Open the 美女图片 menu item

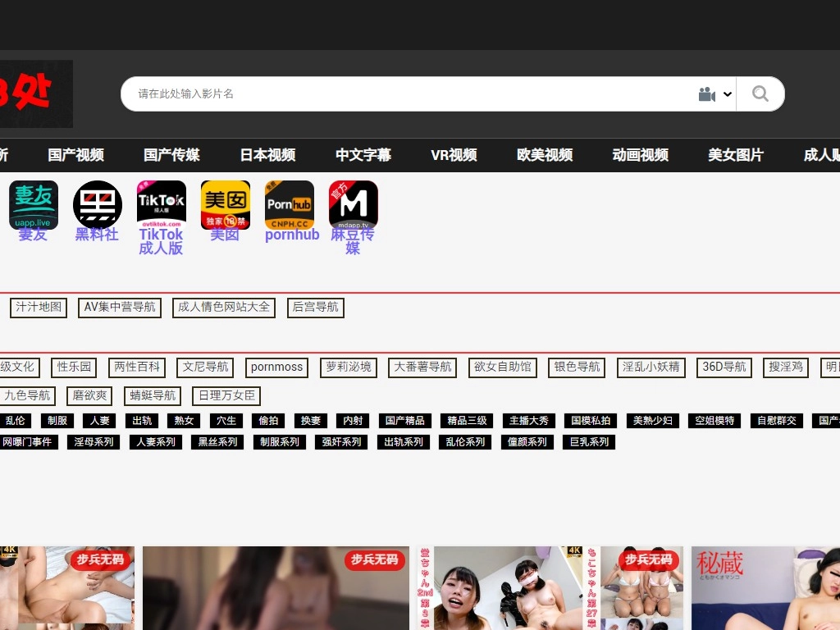pyautogui.click(x=736, y=155)
